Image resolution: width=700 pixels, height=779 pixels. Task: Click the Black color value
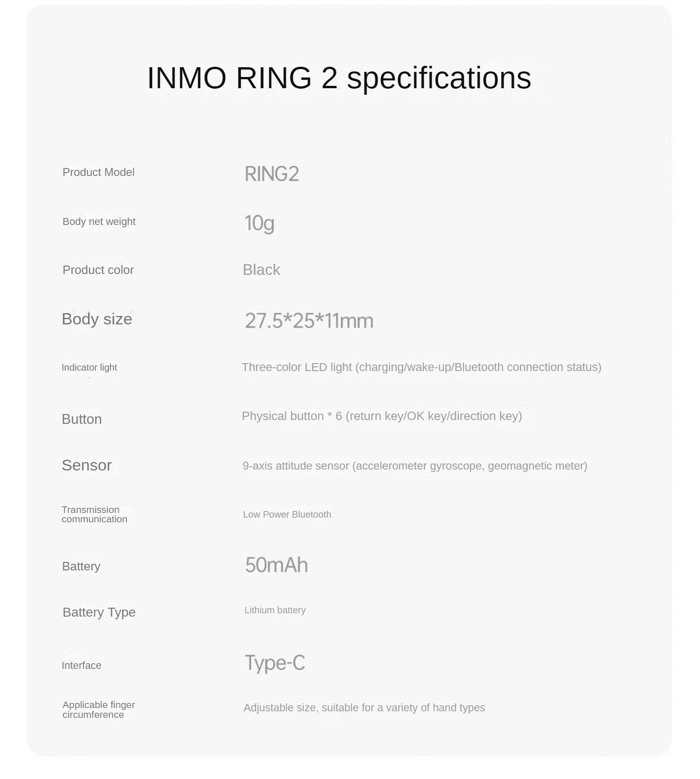pyautogui.click(x=261, y=270)
